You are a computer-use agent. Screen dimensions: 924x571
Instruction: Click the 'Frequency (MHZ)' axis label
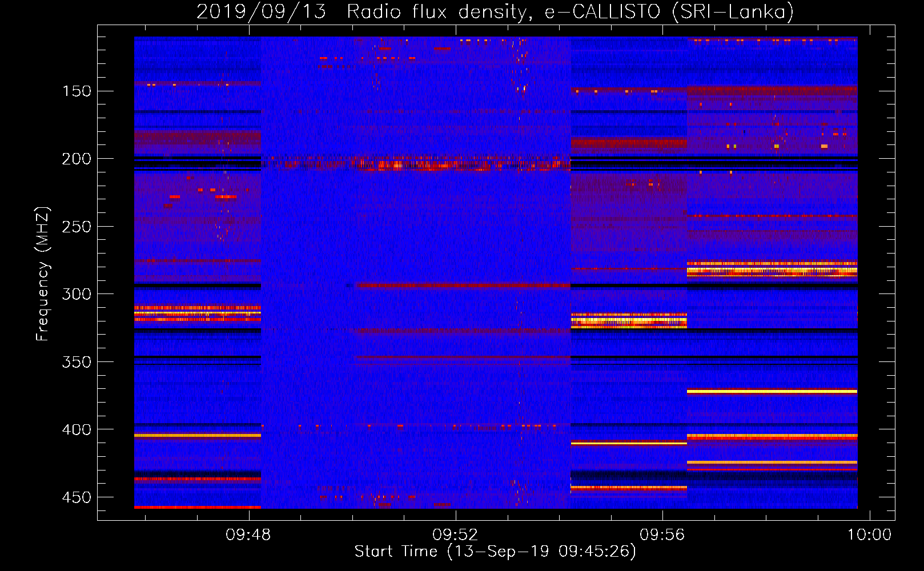[43, 274]
